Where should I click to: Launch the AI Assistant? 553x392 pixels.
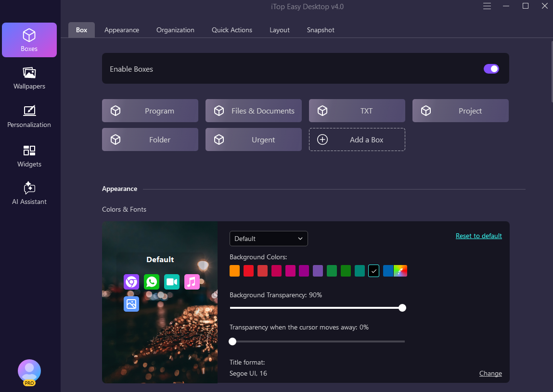(29, 192)
